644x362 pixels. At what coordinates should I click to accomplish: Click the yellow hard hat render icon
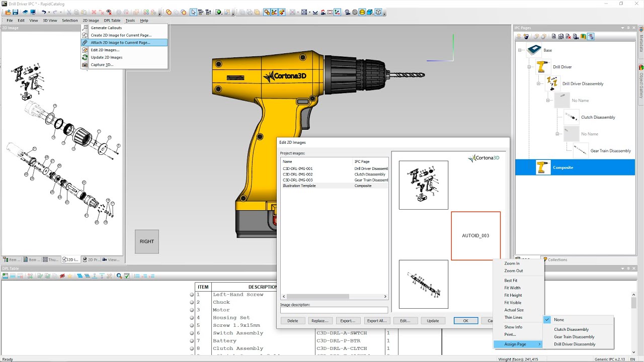click(362, 12)
